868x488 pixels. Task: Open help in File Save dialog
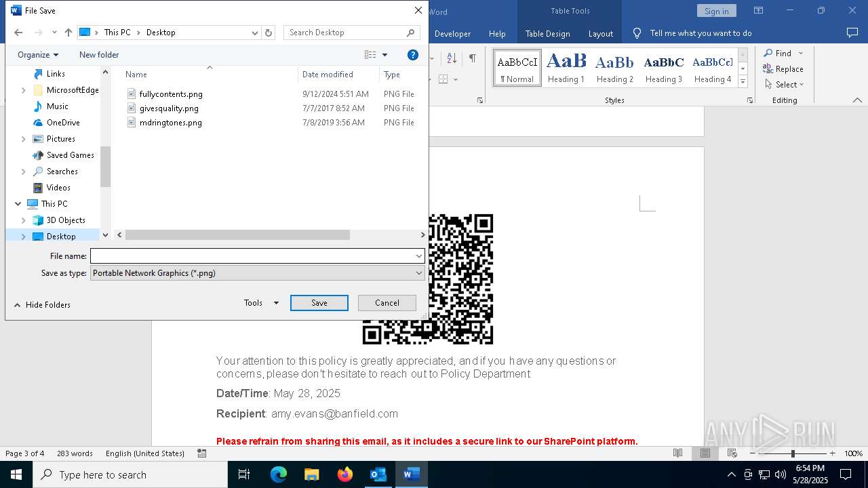tap(412, 55)
